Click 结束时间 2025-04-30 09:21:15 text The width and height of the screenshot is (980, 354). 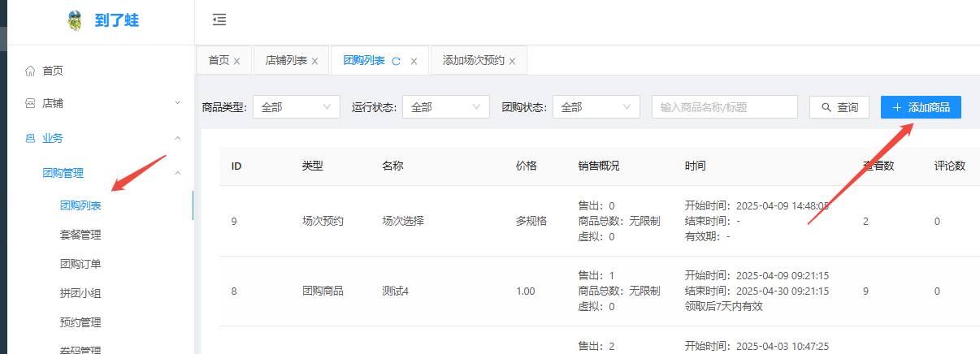coord(757,291)
